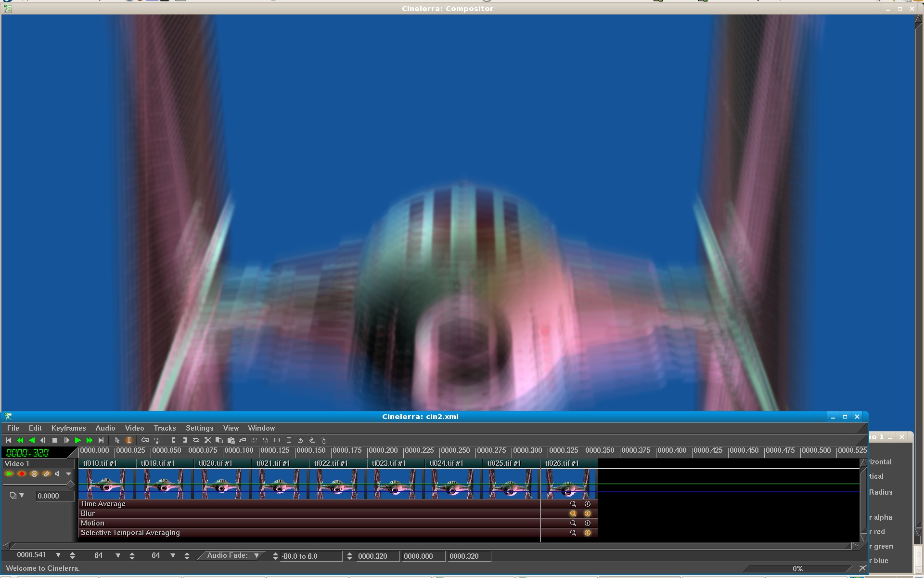Image resolution: width=924 pixels, height=578 pixels.
Task: Show Selective Temporal Averaging controls (magnifier)
Action: 573,533
